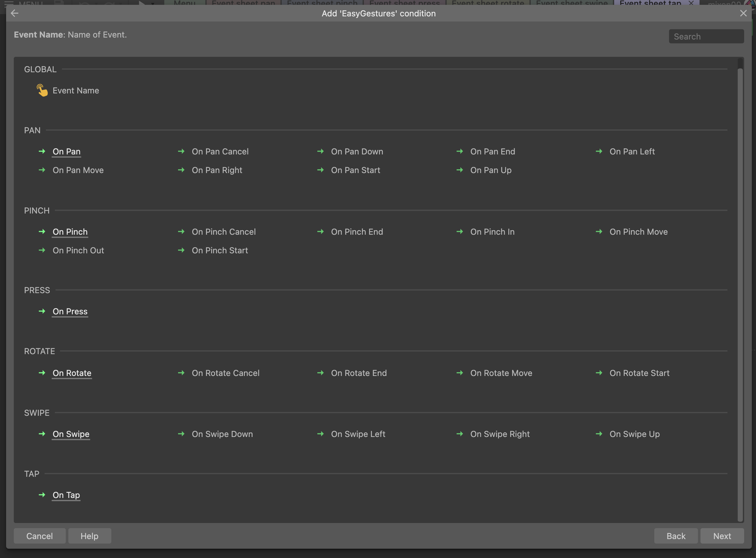Choose the On Pan Down condition
This screenshot has width=756, height=558.
(357, 152)
